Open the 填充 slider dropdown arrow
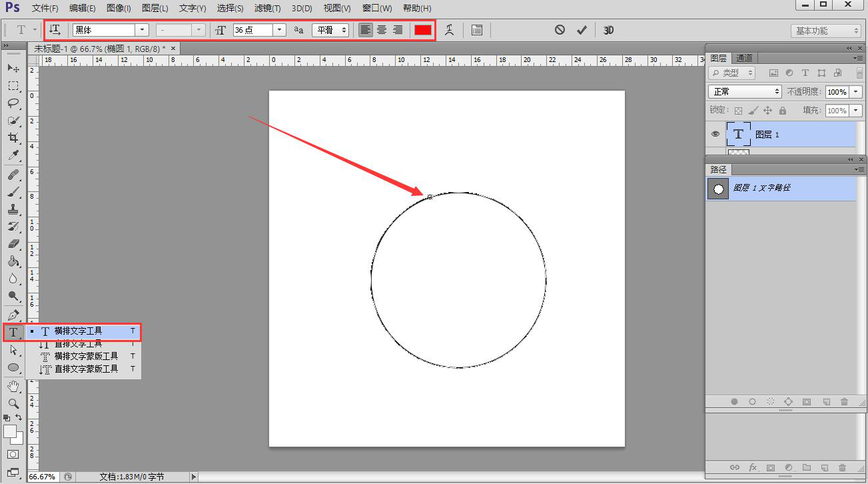Screen dimensions: 868x484 pyautogui.click(x=856, y=111)
